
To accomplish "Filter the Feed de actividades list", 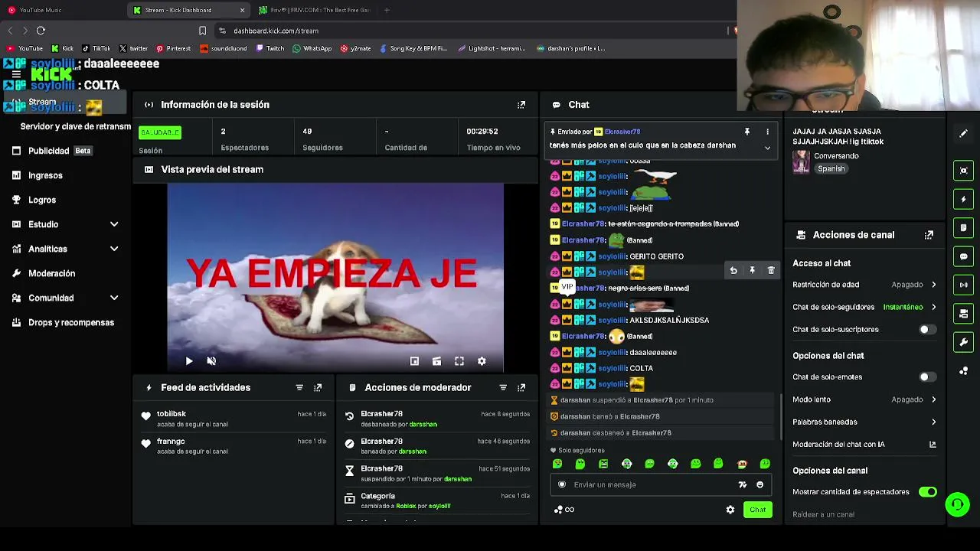I will pos(299,388).
